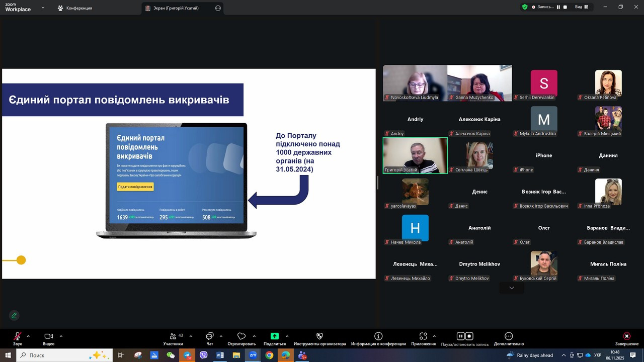Switch to the Конференция tab

(x=74, y=8)
